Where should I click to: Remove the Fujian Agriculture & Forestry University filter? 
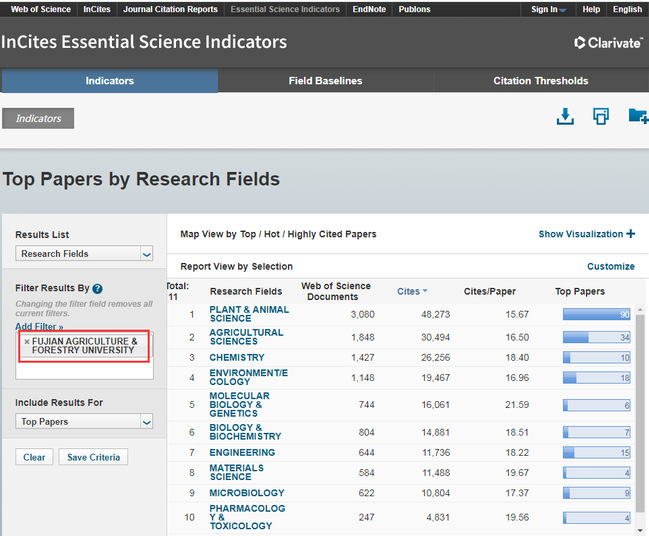tap(26, 342)
